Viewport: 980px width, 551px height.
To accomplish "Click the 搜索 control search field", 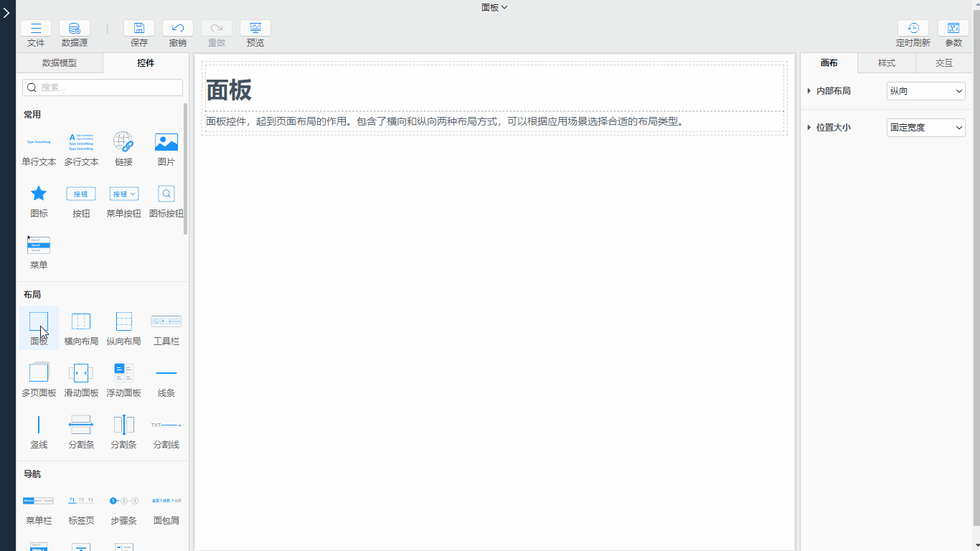I will (103, 88).
